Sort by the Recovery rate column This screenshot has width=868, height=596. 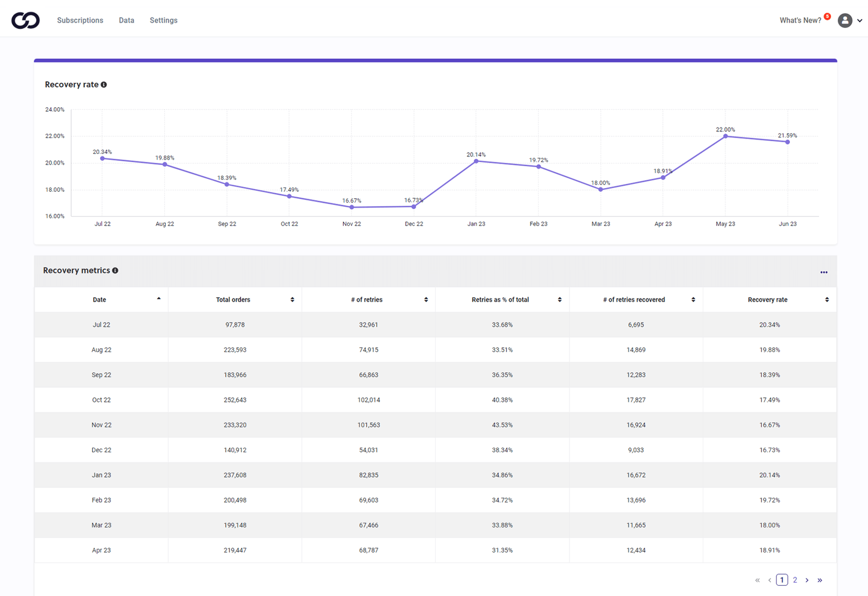(827, 300)
